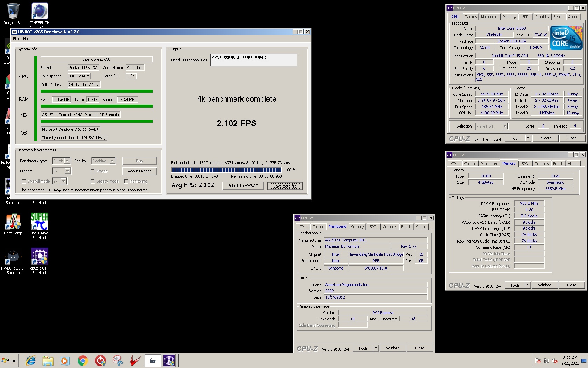
Task: Switch to SPD tab in the CPU-Z Memory-tab window
Action: [x=525, y=164]
